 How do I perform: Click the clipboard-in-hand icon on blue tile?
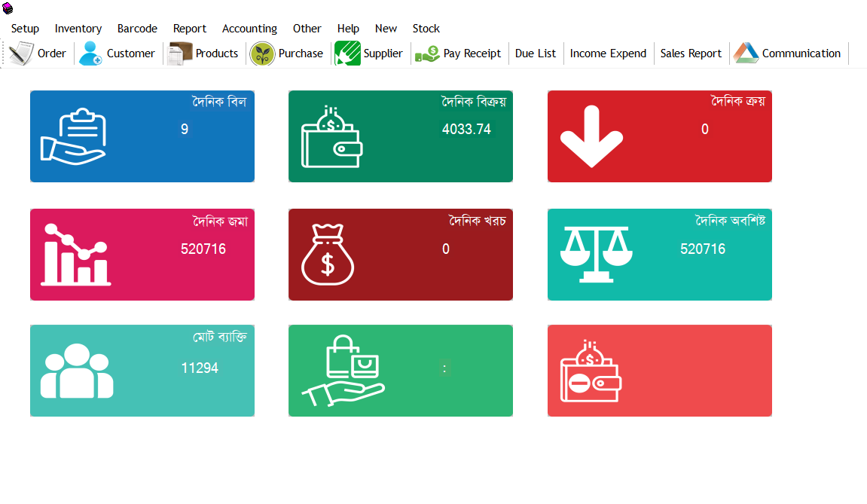click(x=73, y=137)
